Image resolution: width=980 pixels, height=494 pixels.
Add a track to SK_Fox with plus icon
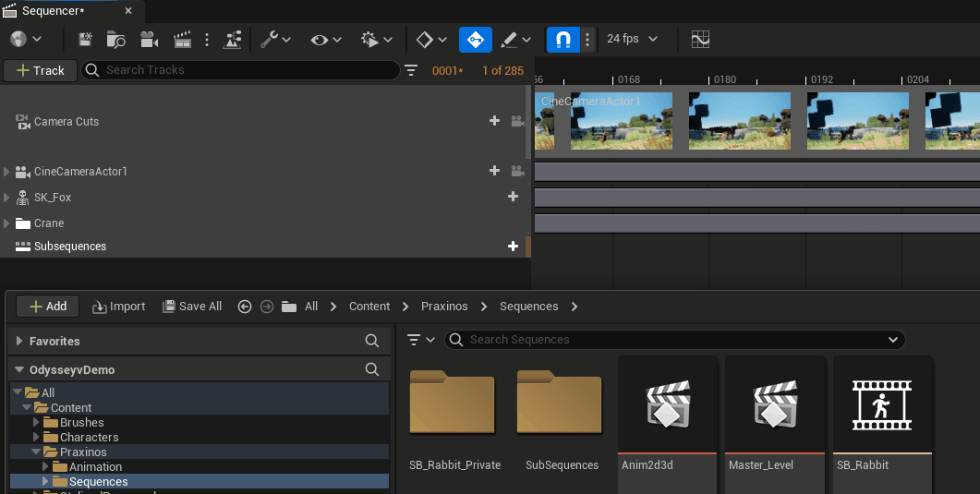tap(513, 197)
